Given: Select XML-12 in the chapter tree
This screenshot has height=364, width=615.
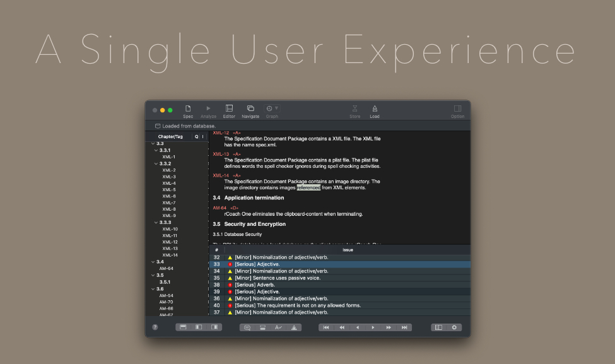Looking at the screenshot, I should (170, 242).
